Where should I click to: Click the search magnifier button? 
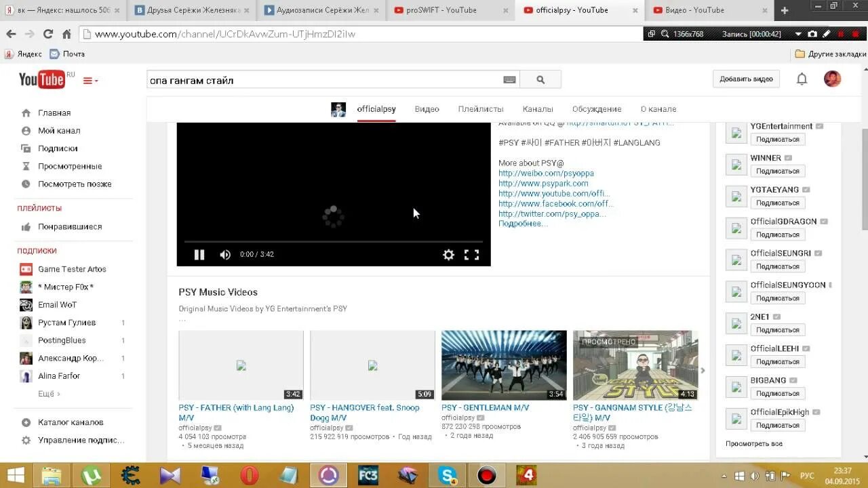[540, 80]
